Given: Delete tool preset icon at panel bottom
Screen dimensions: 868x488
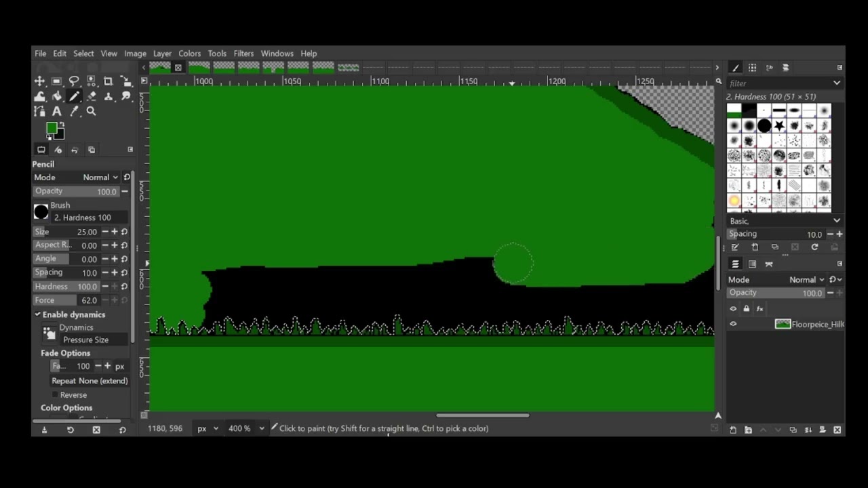Looking at the screenshot, I should coord(96,430).
